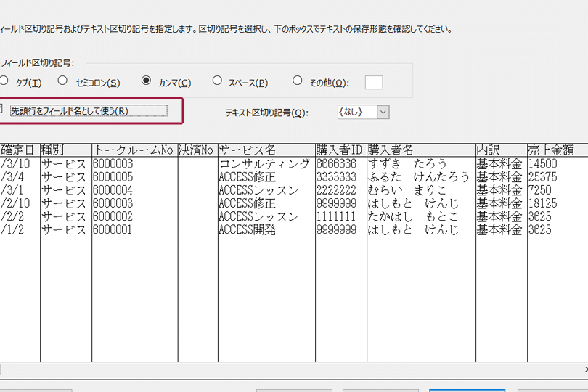This screenshot has height=392, width=588.
Task: Select the タブ delimiter radio button
Action: (x=4, y=81)
